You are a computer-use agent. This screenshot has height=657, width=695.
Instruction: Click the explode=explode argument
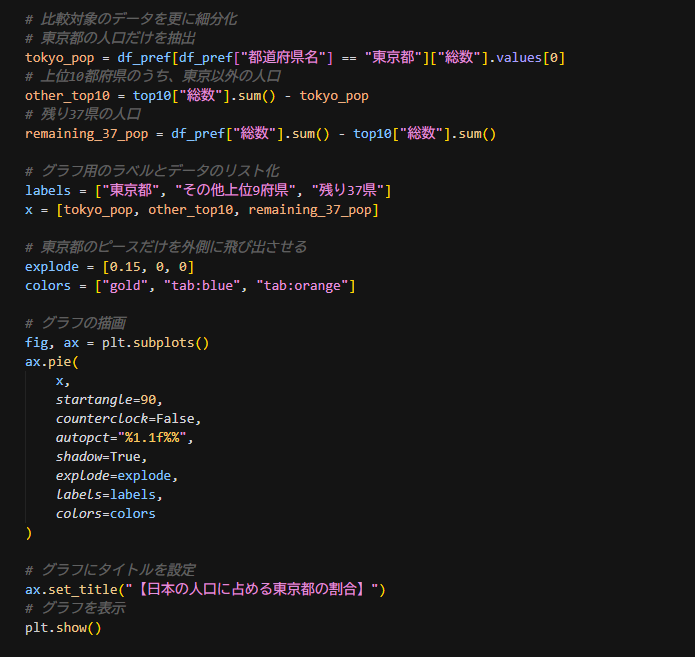(113, 476)
